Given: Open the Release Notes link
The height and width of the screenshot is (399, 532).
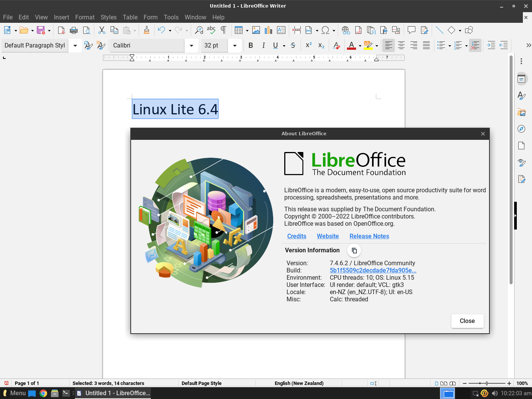Looking at the screenshot, I should click(x=369, y=236).
